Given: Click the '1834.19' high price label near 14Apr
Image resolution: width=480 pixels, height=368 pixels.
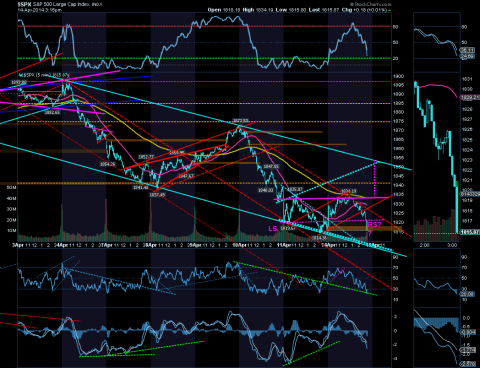Looking at the screenshot, I should coord(348,192).
